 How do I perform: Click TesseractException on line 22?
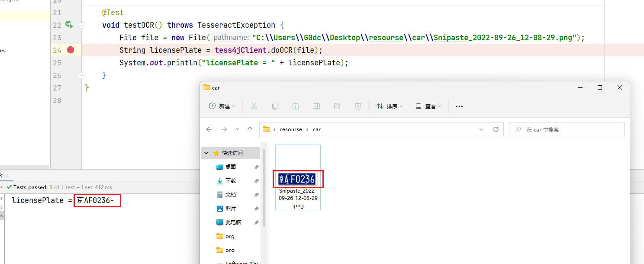click(236, 25)
